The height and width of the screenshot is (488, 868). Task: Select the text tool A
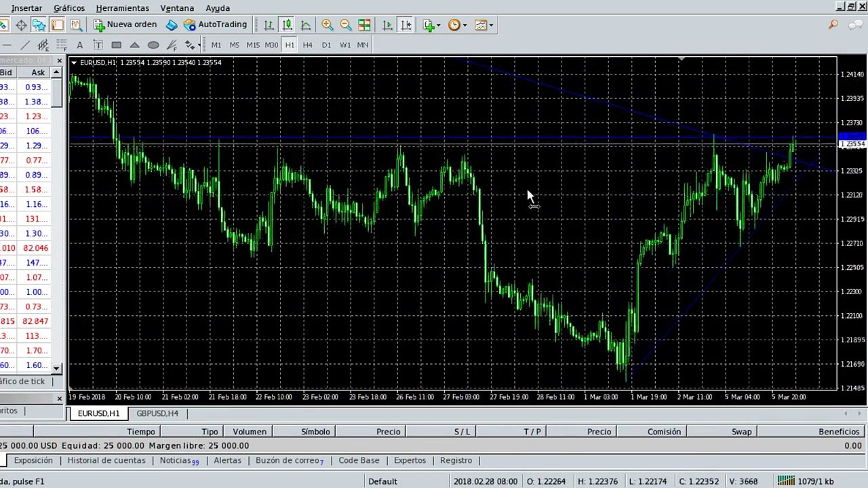[79, 45]
